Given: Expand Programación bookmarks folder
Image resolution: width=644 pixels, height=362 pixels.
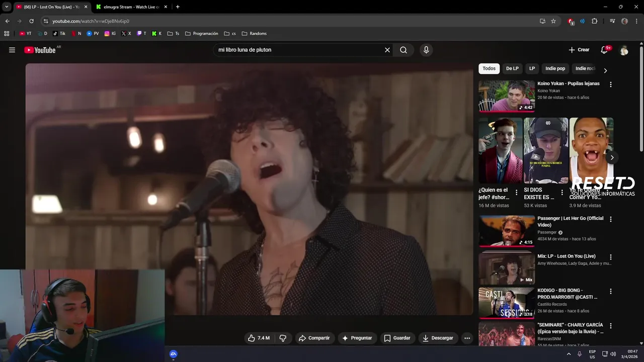Looking at the screenshot, I should click(202, 34).
